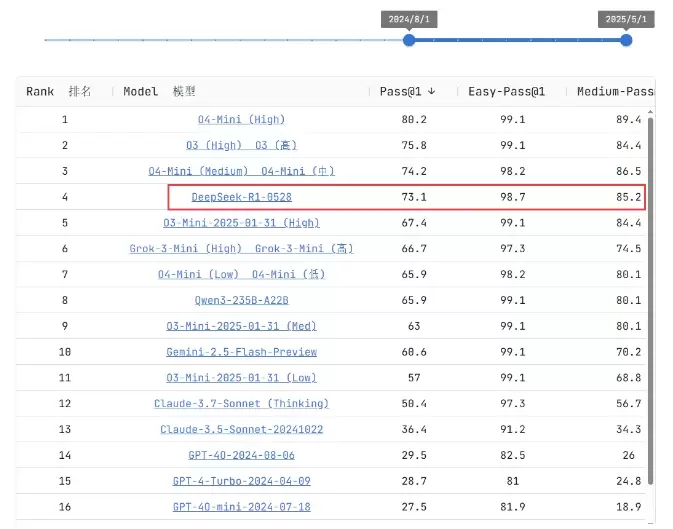Open the O4-Mini (High) model link

click(x=241, y=119)
